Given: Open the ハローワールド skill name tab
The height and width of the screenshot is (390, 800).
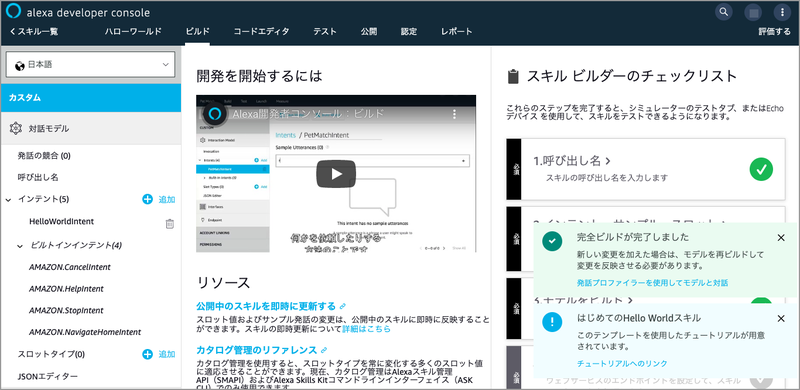Looking at the screenshot, I should [x=133, y=32].
